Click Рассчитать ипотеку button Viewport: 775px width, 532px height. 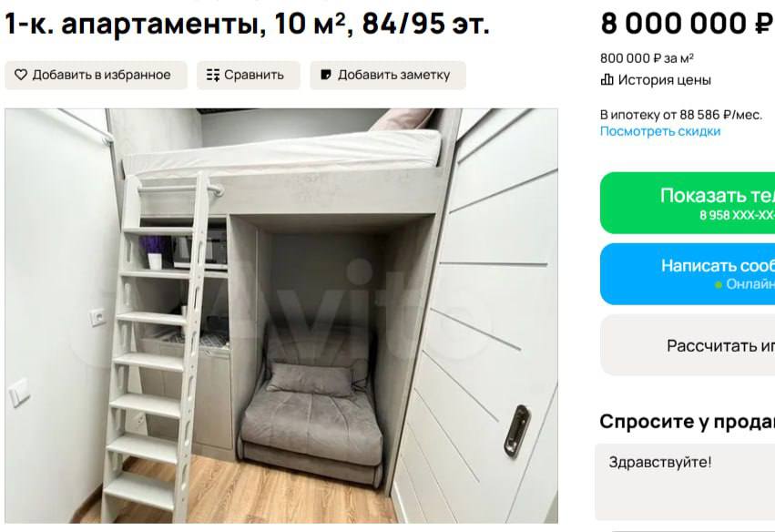coord(688,345)
